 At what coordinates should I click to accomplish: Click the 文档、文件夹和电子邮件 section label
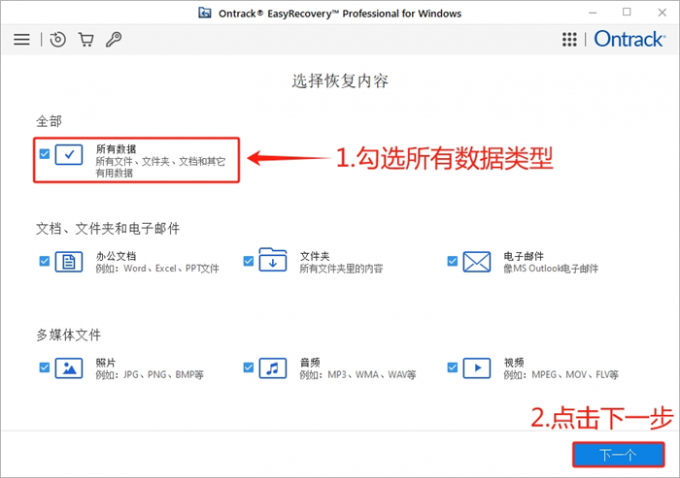coord(108,229)
